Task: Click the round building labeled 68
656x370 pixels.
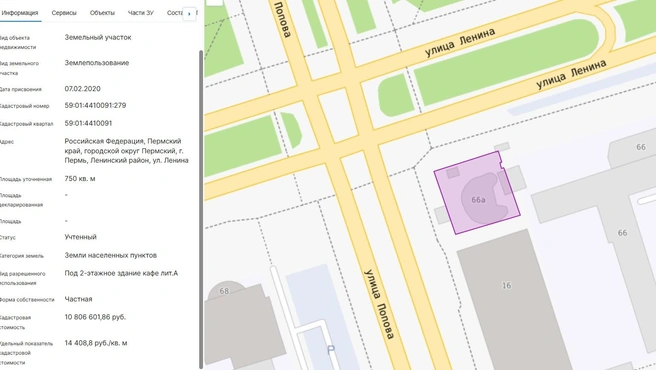Action: coord(226,290)
